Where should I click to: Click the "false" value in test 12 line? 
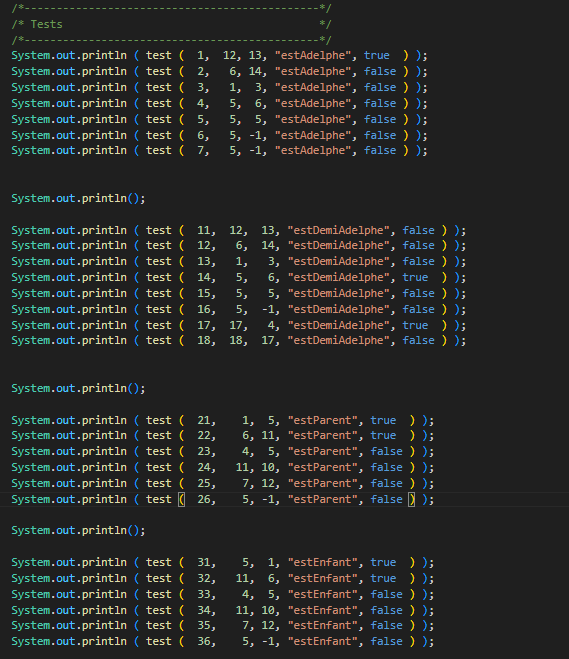[419, 245]
